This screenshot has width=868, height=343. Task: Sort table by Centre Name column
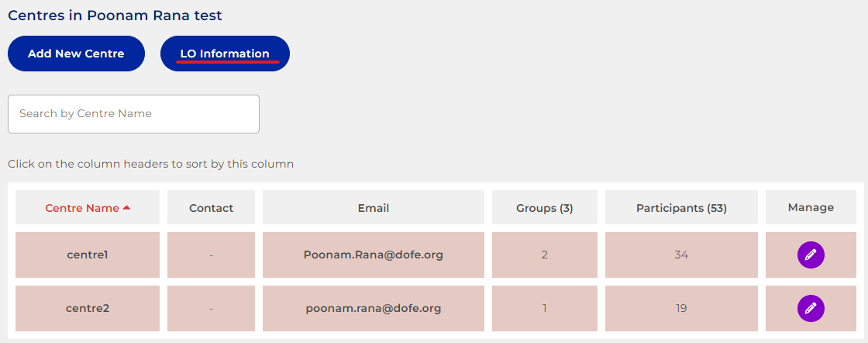[x=82, y=208]
